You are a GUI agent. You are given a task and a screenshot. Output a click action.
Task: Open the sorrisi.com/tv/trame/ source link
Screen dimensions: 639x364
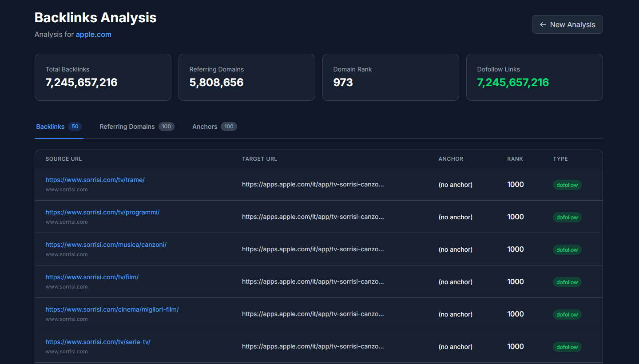(95, 180)
